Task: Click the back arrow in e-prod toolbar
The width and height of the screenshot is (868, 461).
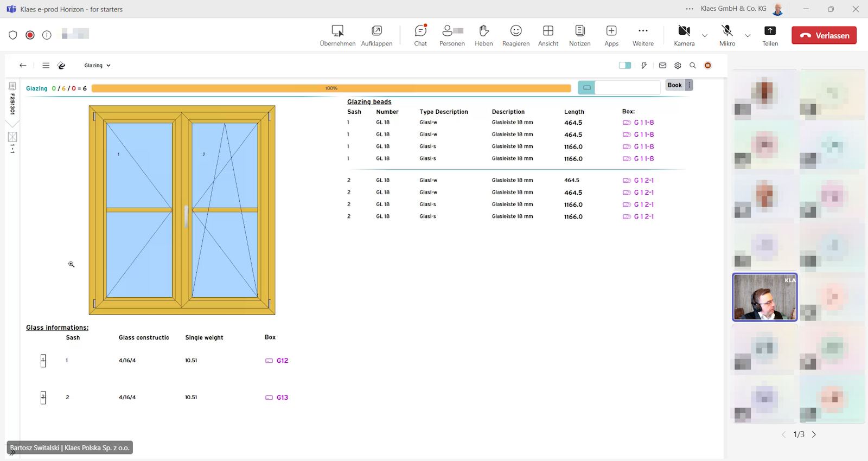Action: click(23, 66)
